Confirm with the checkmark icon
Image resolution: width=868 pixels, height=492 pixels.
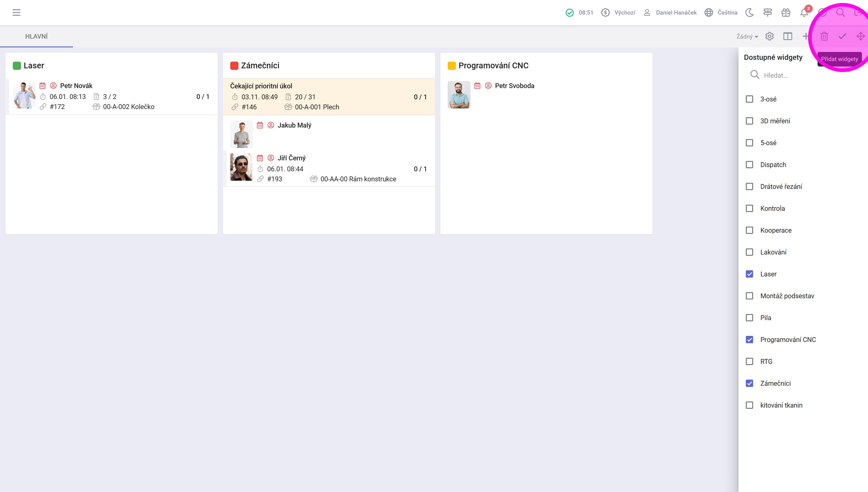(842, 36)
